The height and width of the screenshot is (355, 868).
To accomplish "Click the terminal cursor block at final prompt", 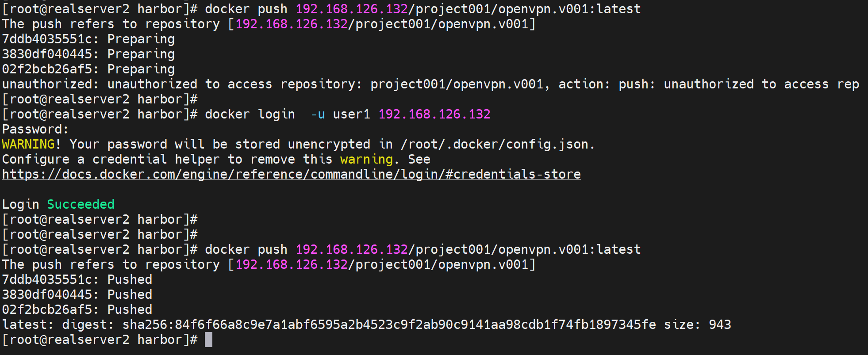I will [x=208, y=340].
